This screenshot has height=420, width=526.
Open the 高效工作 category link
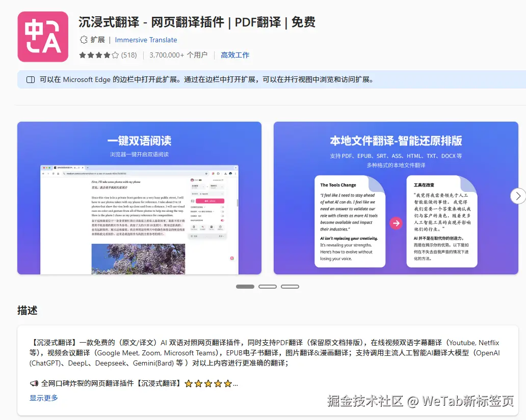[235, 55]
